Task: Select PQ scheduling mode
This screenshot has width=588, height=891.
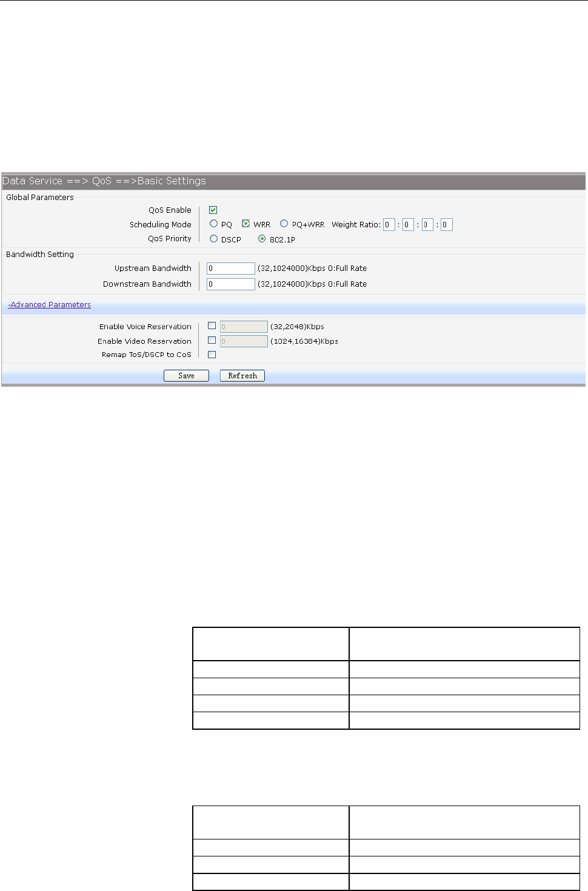Action: [x=213, y=224]
